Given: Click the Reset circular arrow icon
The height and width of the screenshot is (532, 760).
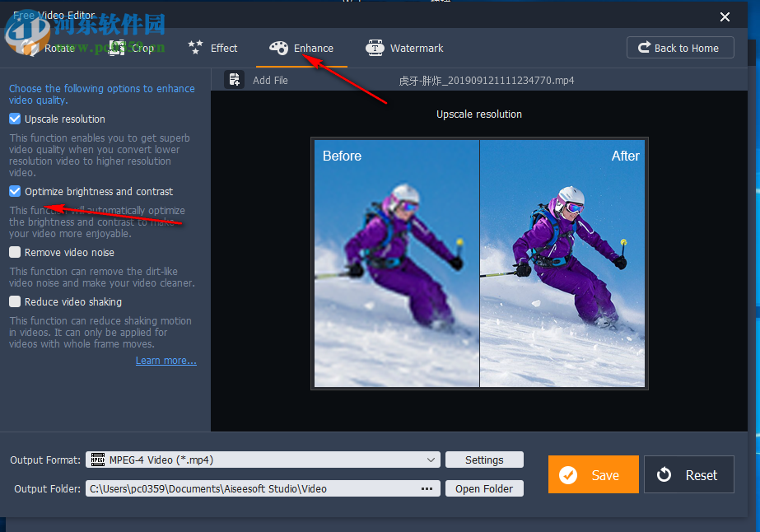Looking at the screenshot, I should tap(664, 474).
